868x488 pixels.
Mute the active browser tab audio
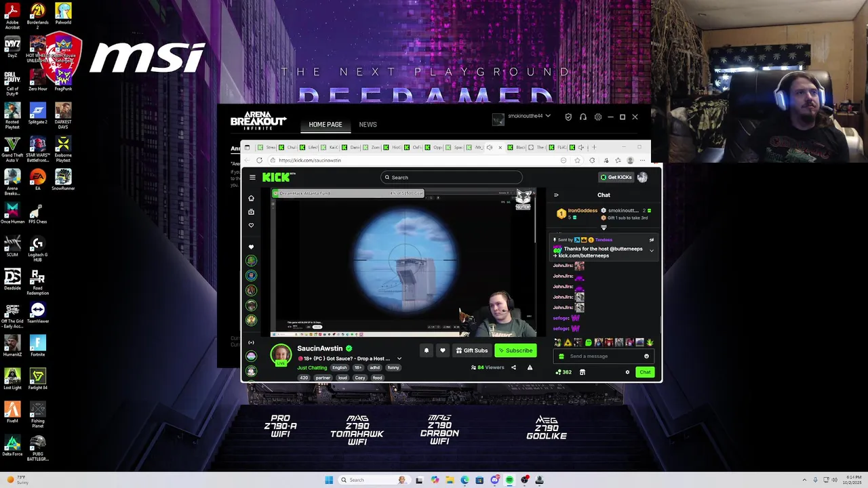tap(490, 147)
